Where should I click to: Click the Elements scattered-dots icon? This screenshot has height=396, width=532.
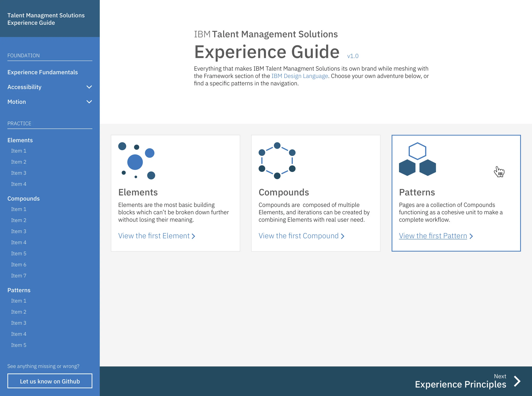tap(137, 161)
